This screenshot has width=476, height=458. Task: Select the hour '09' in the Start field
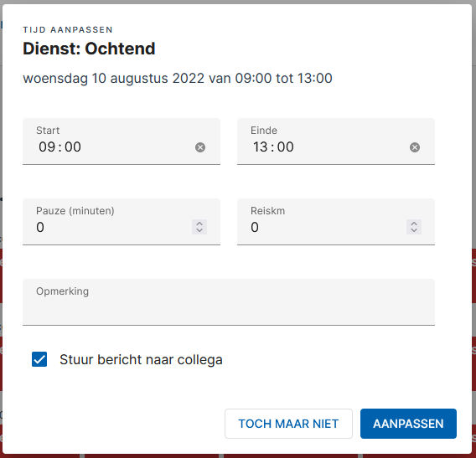pyautogui.click(x=47, y=147)
